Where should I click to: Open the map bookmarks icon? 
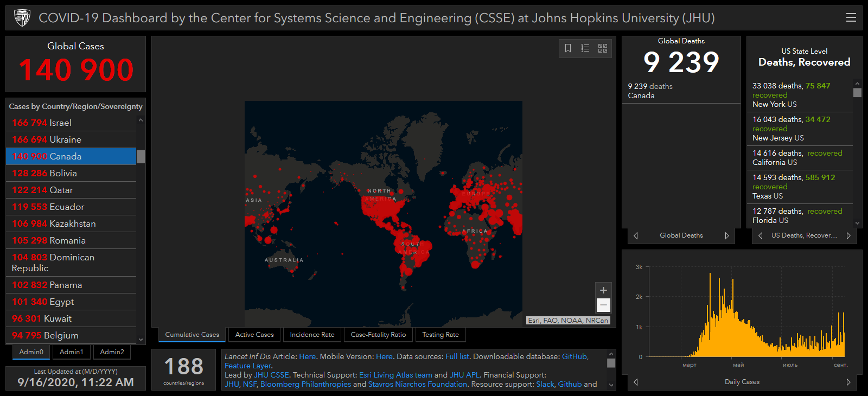(x=568, y=48)
